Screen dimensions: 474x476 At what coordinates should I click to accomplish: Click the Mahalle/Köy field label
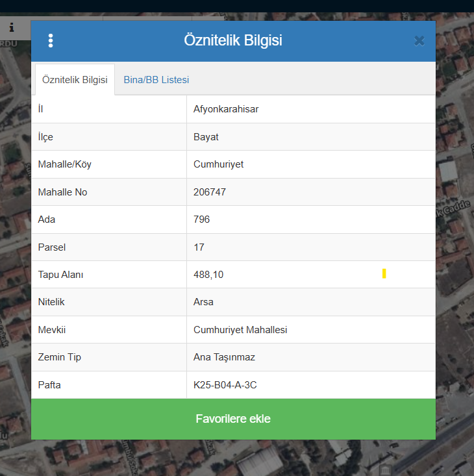pyautogui.click(x=65, y=164)
